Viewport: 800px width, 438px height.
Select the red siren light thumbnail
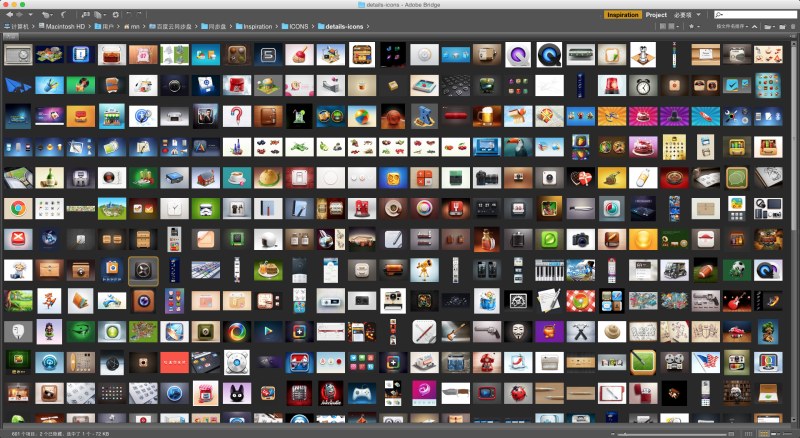[x=612, y=86]
